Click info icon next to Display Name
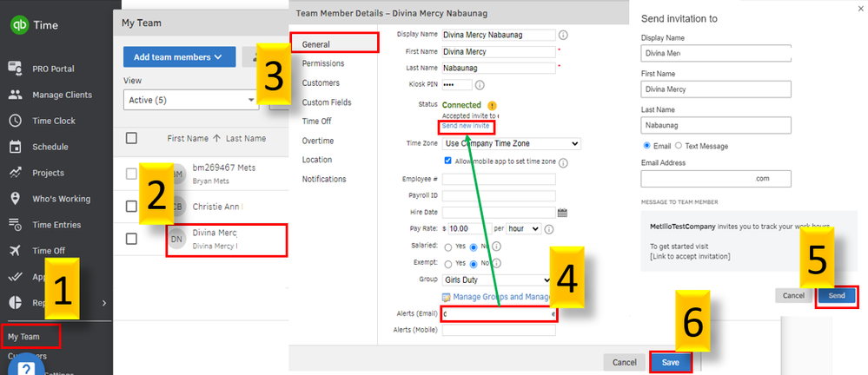Image resolution: width=868 pixels, height=375 pixels. coord(563,36)
